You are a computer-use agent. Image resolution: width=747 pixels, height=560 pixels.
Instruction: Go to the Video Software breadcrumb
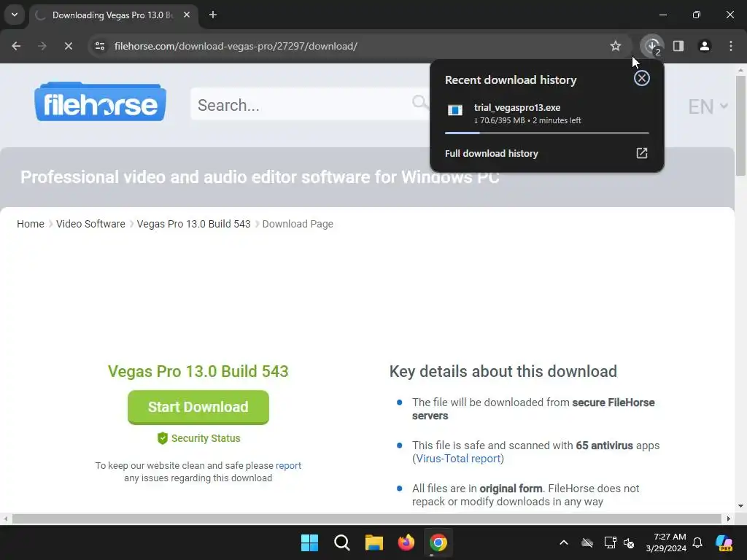[x=90, y=224]
